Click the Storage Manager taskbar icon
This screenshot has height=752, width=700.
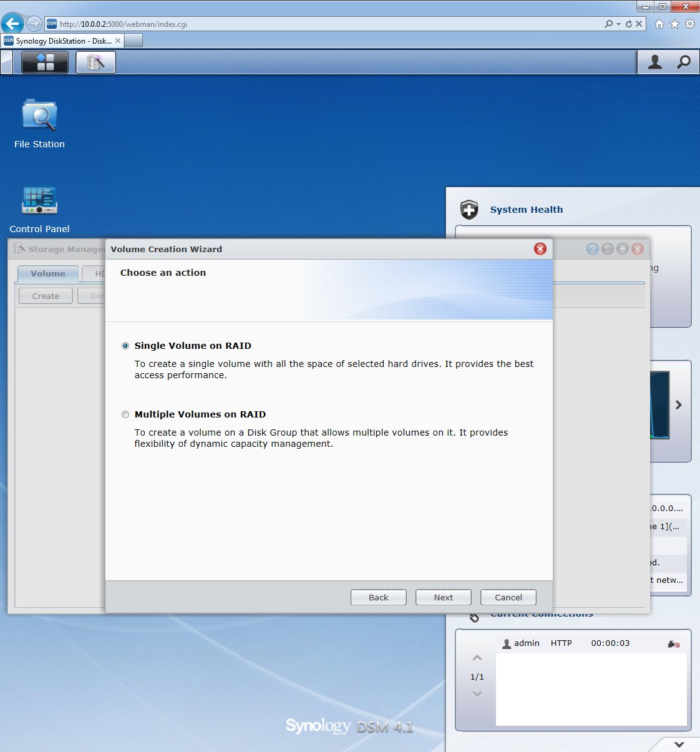pos(95,62)
